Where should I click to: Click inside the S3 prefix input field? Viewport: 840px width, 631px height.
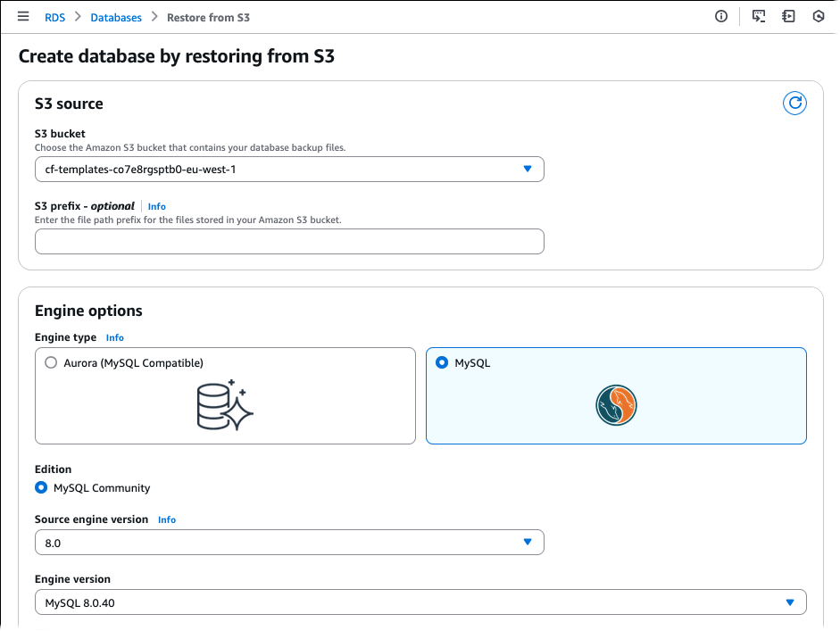[288, 241]
